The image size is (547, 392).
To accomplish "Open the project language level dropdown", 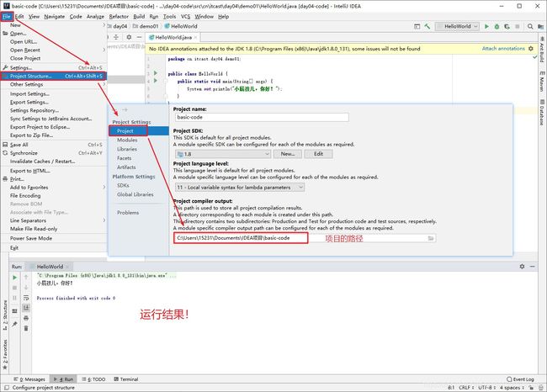I will 240,188.
